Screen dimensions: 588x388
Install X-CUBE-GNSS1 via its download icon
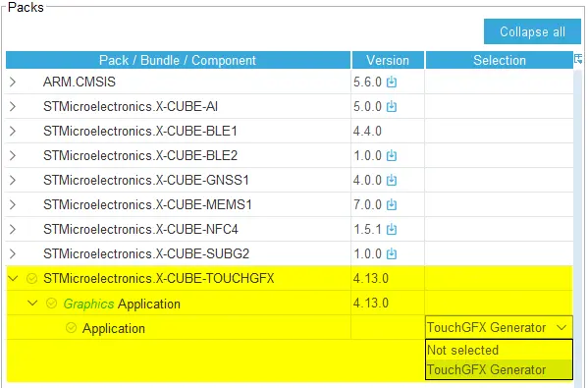tap(391, 180)
